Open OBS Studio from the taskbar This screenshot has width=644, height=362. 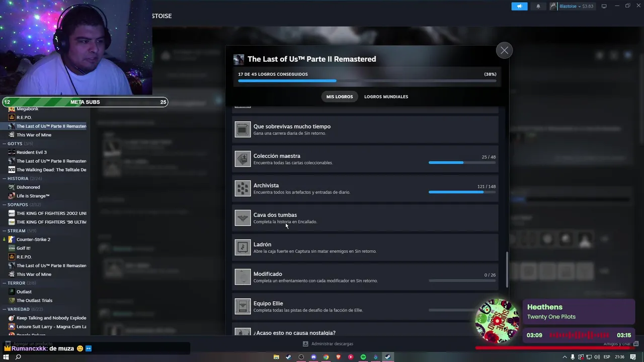(x=301, y=357)
